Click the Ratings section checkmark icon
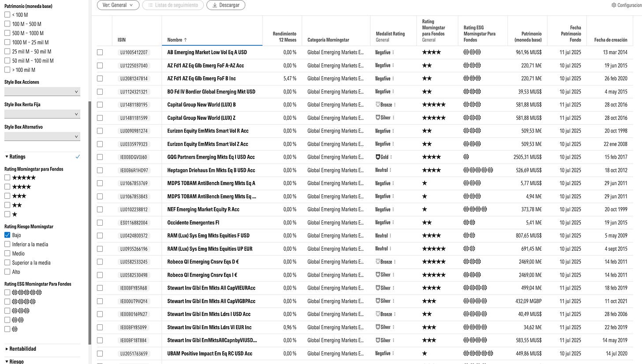Viewport: 642px width, 364px height. coord(78,157)
